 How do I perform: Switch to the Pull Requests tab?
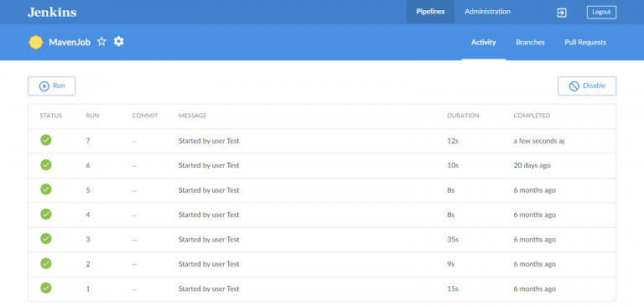coord(585,42)
